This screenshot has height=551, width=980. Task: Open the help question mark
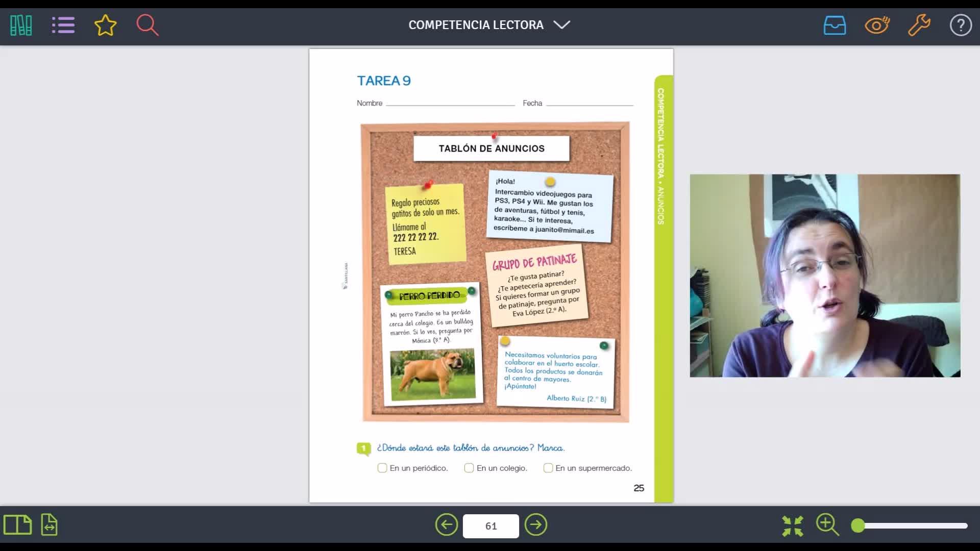tap(961, 25)
